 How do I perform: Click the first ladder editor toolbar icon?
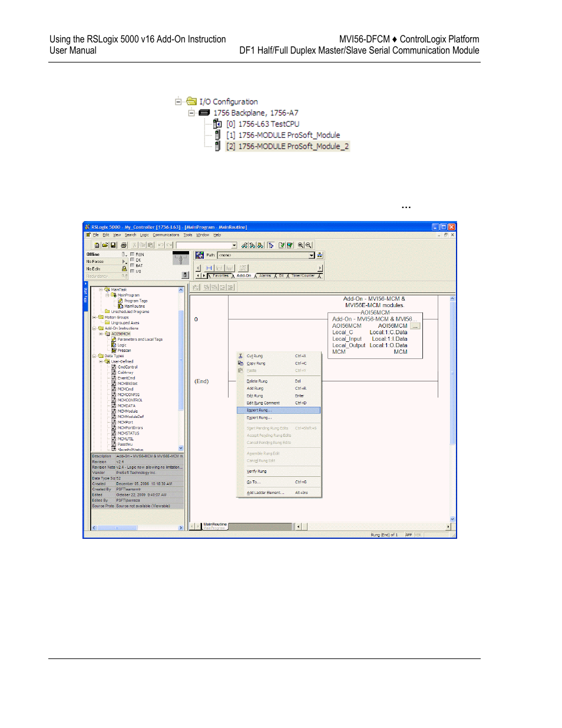click(196, 287)
